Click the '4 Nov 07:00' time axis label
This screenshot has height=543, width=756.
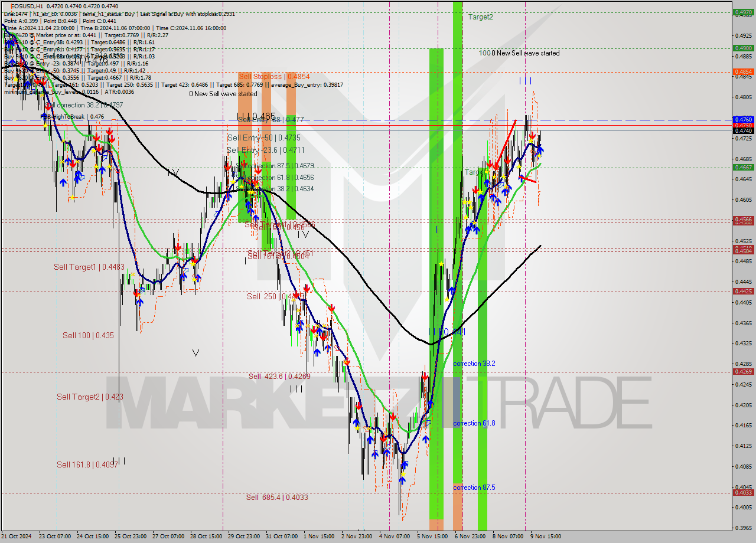tap(395, 537)
